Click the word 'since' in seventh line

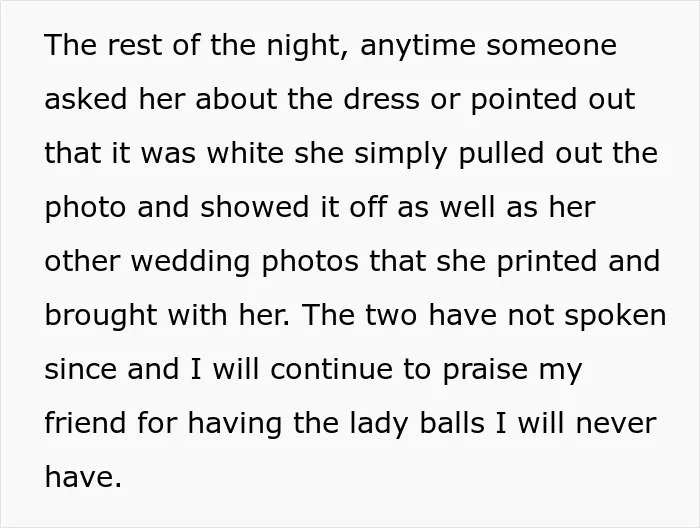pyautogui.click(x=80, y=369)
